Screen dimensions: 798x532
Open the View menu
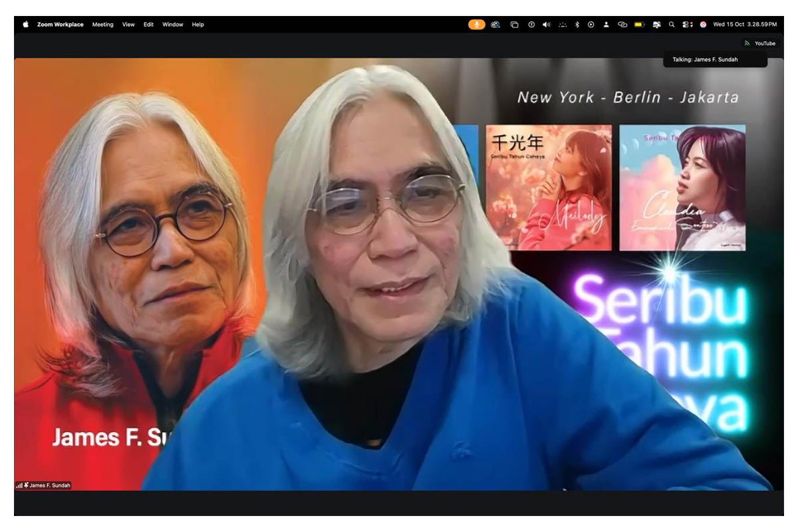[128, 25]
